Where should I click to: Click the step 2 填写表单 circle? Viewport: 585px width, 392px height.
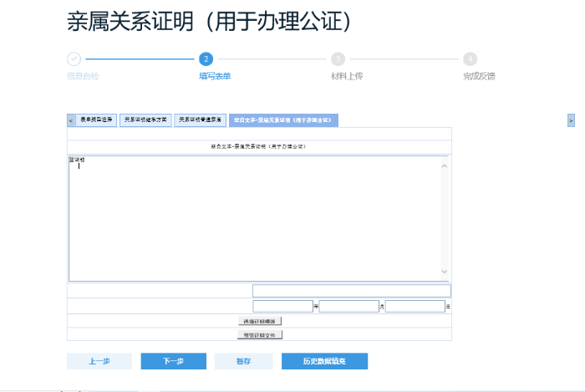pos(206,59)
